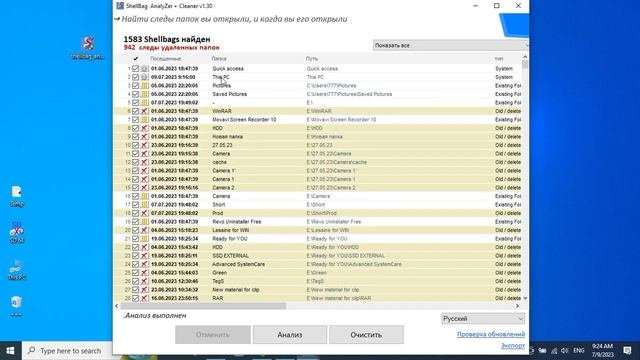Click the folder icon for Ready for YOU

point(144,239)
